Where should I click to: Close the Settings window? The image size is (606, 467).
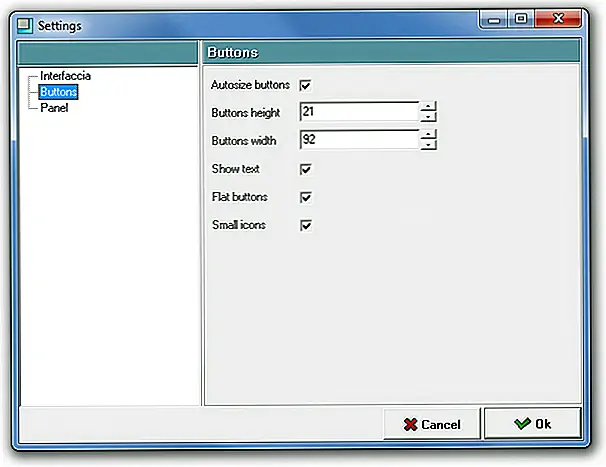click(x=558, y=19)
